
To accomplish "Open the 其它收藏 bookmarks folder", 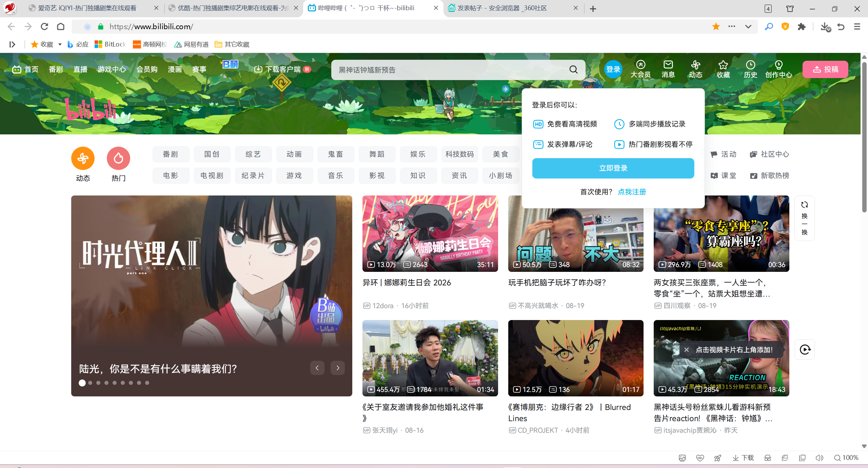I will (x=232, y=44).
